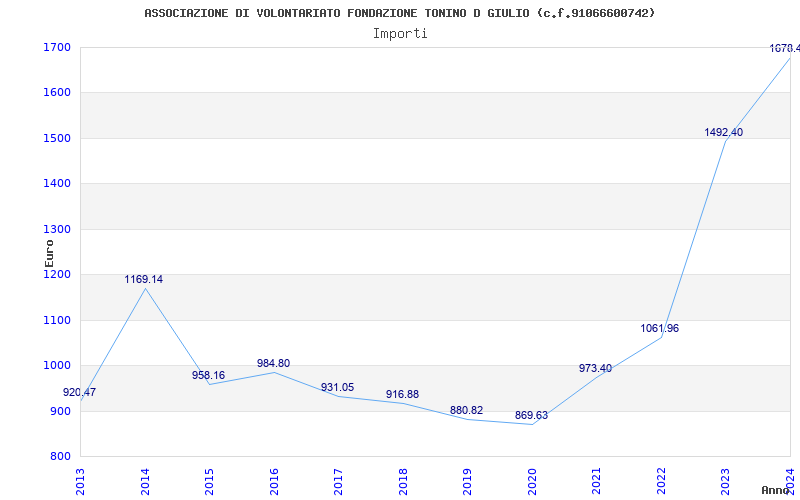Image resolution: width=800 pixels, height=500 pixels.
Task: Click data label 1169.14
Action: click(143, 280)
